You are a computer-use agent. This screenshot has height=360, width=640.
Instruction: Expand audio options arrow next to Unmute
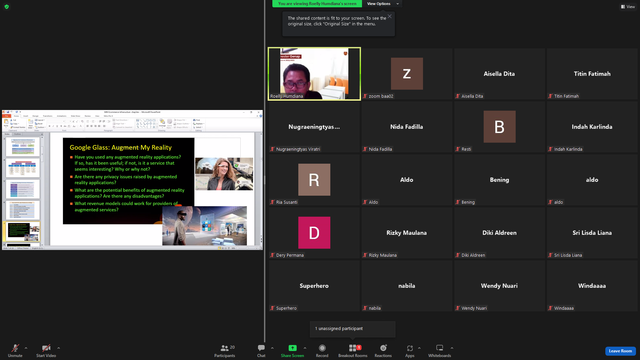click(x=26, y=348)
